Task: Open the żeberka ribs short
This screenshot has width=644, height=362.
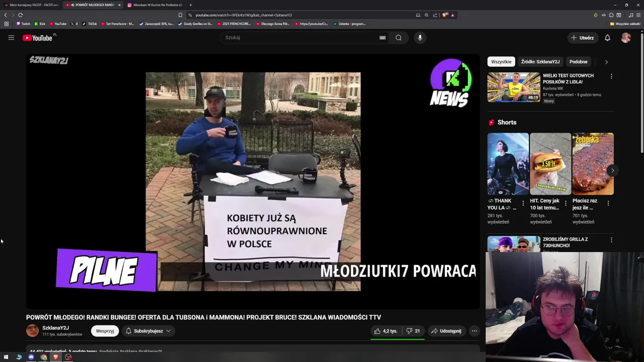Action: coord(593,164)
